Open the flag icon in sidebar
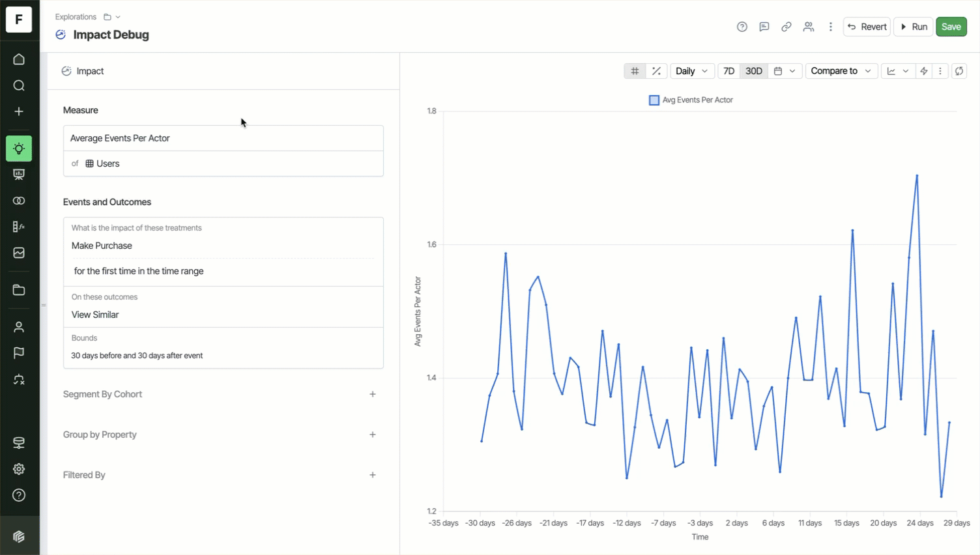This screenshot has height=555, width=980. point(19,352)
